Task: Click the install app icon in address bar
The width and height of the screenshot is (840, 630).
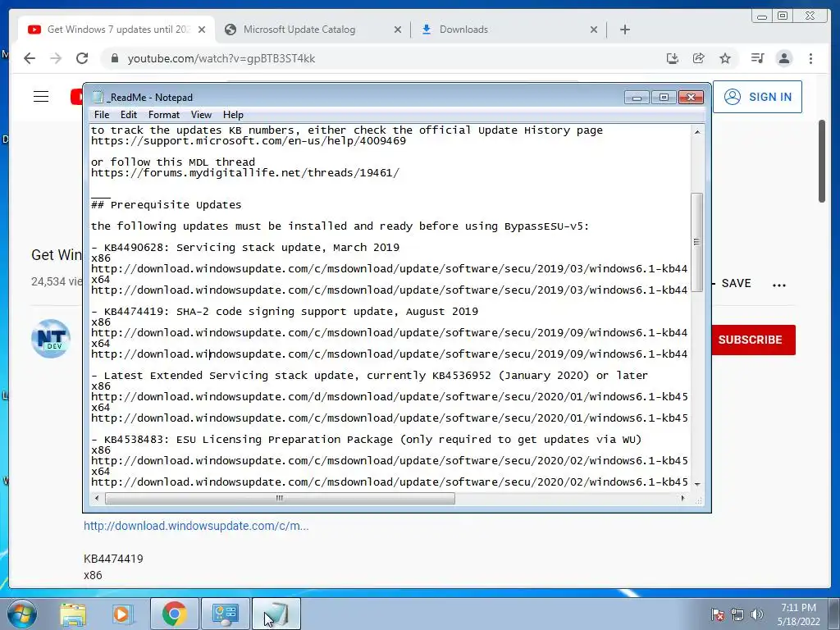Action: pos(673,58)
